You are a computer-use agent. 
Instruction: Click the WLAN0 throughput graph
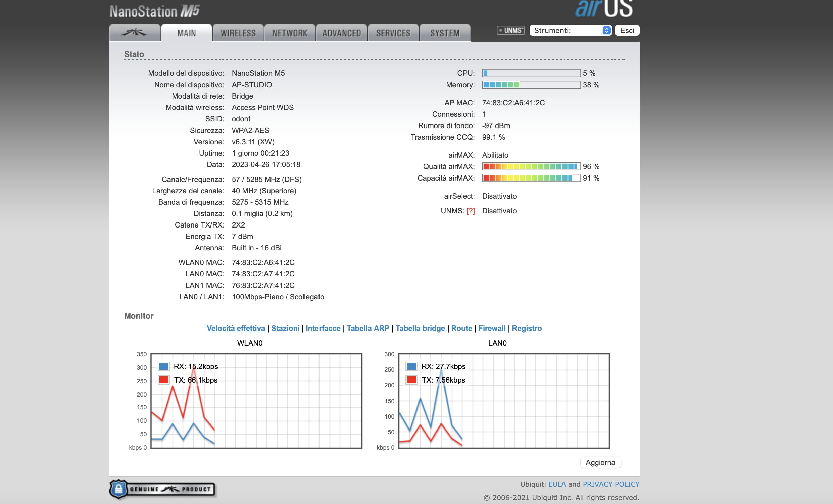coord(256,401)
